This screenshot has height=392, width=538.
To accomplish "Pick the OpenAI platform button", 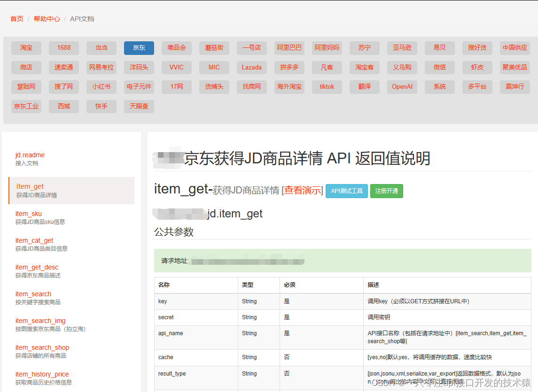I will click(x=402, y=87).
